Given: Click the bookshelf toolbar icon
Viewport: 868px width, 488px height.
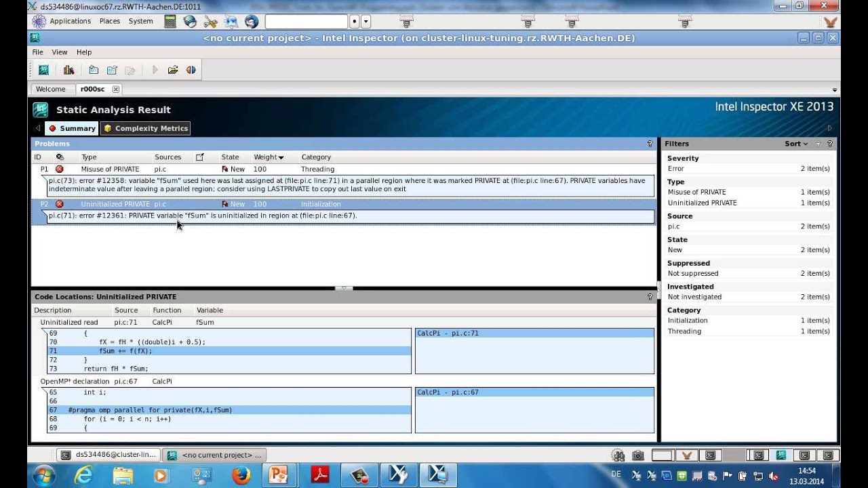Looking at the screenshot, I should click(x=68, y=70).
